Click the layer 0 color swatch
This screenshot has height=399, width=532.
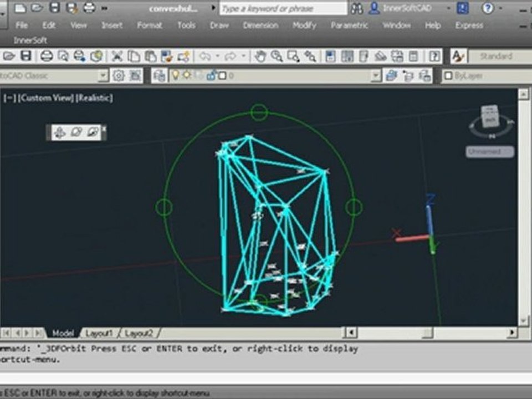coord(223,76)
